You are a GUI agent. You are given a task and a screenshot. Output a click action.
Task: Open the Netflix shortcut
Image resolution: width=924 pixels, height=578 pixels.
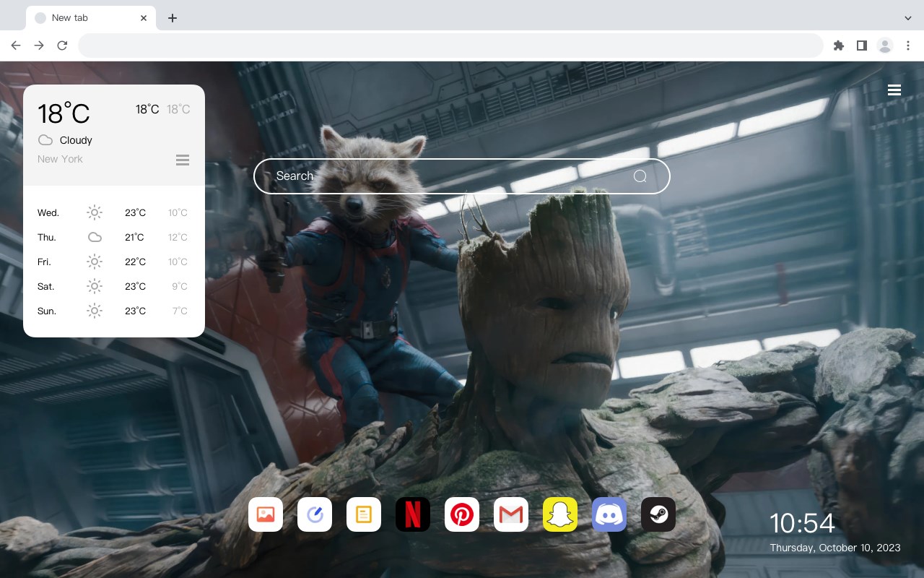coord(413,514)
